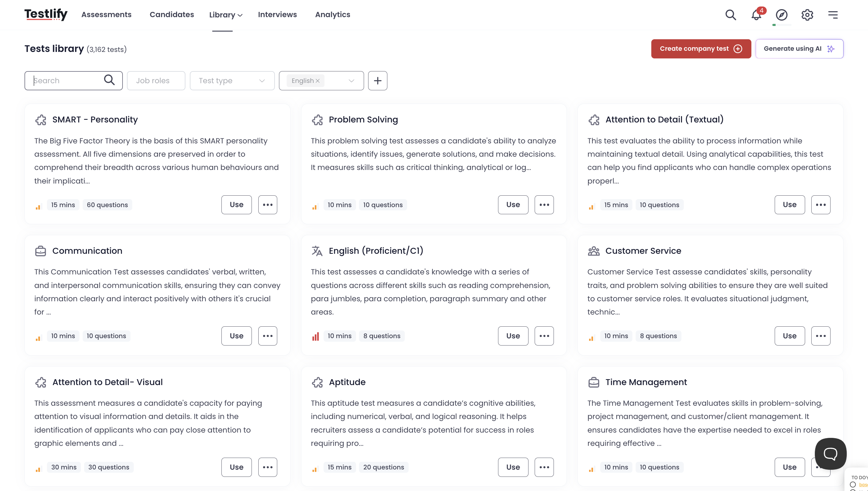Open the hamburger menu icon
Viewport: 868px width, 491px height.
pos(833,15)
